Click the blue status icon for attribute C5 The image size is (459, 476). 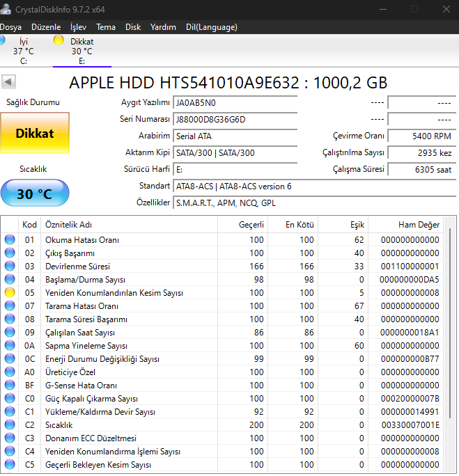point(10,464)
